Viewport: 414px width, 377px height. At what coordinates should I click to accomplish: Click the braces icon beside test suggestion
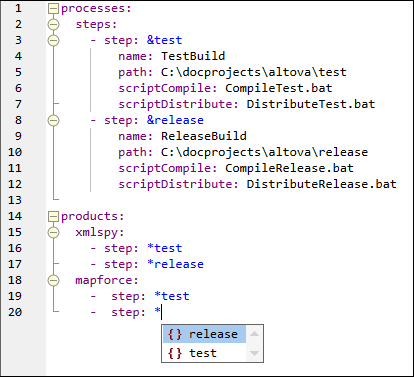click(x=175, y=353)
